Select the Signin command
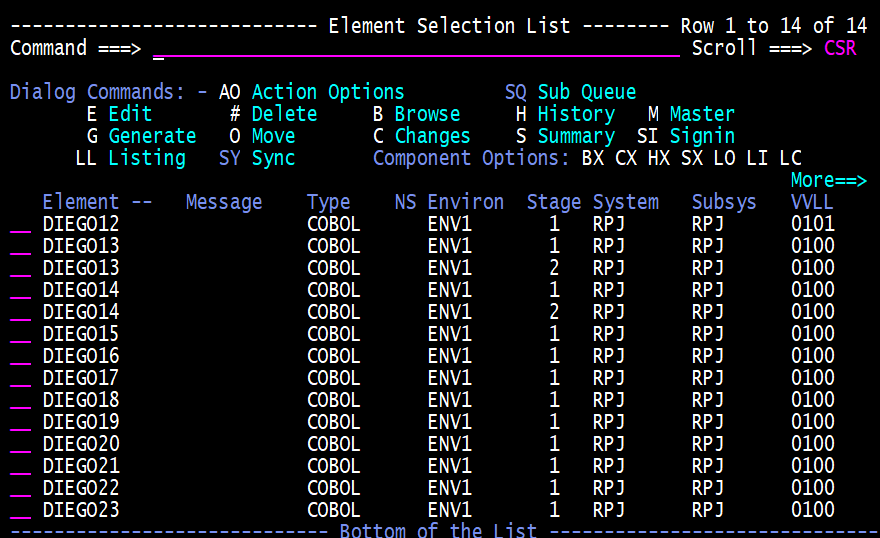 pos(702,136)
